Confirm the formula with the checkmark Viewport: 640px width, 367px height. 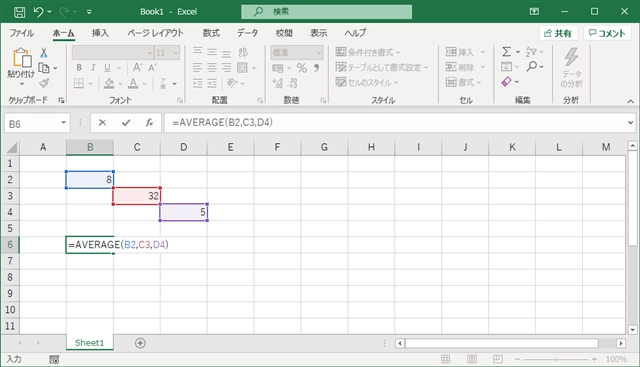point(126,122)
